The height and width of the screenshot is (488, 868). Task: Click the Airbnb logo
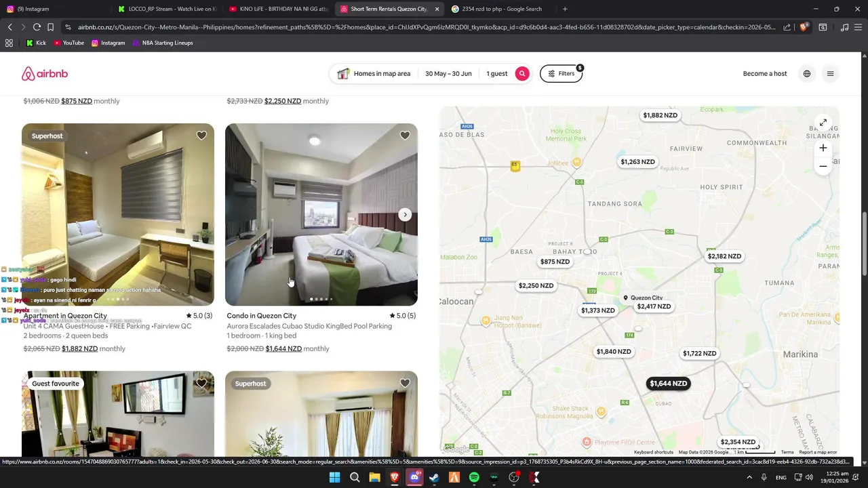(45, 74)
